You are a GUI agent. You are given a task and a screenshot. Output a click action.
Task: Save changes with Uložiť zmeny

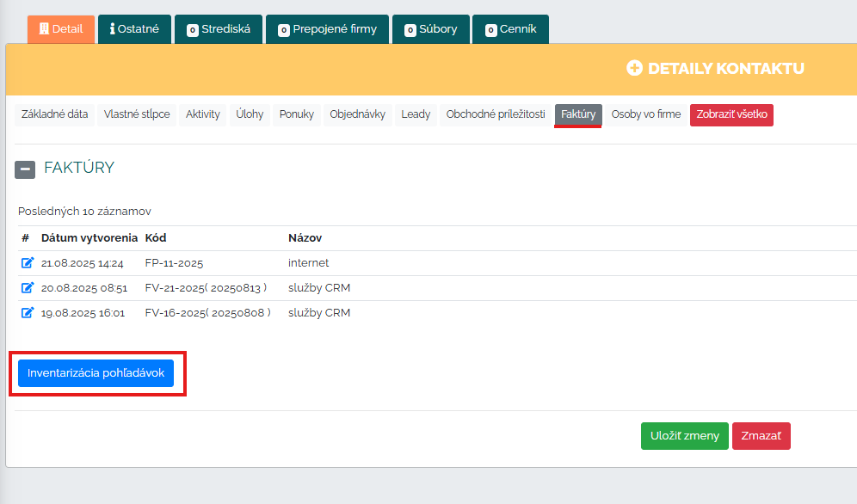tap(684, 436)
